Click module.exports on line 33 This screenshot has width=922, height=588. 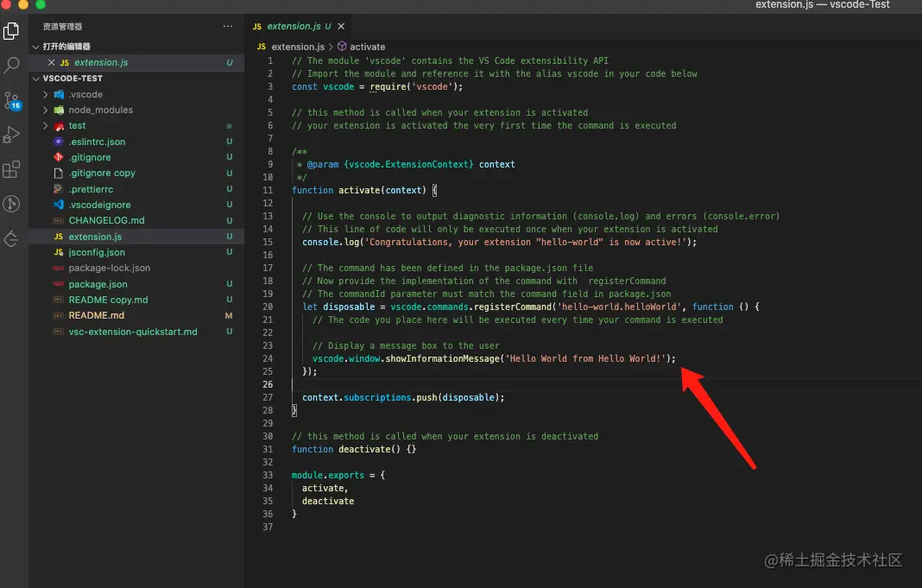click(327, 475)
